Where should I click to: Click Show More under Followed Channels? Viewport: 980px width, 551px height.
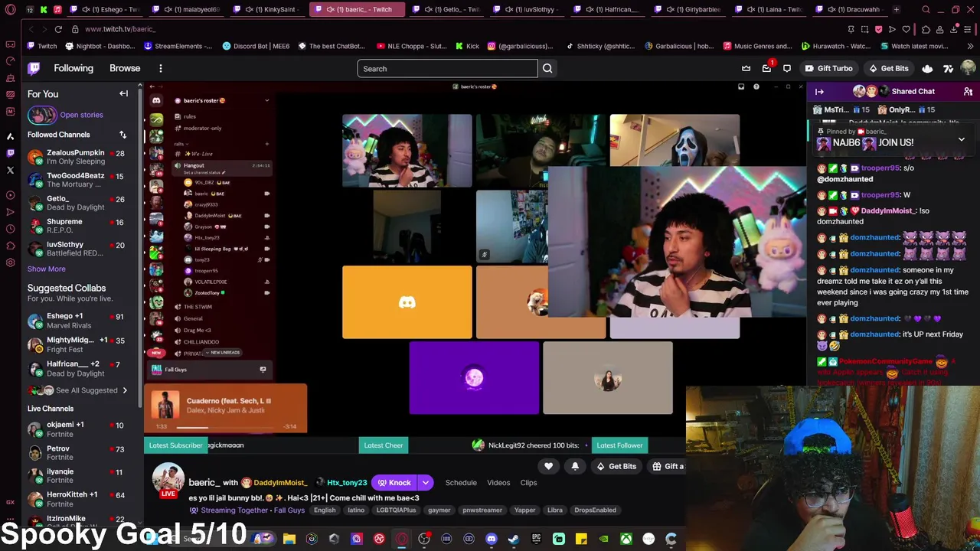click(46, 269)
